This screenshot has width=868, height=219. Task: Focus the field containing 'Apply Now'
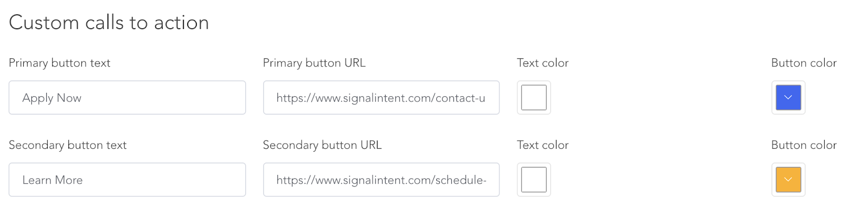[x=127, y=98]
